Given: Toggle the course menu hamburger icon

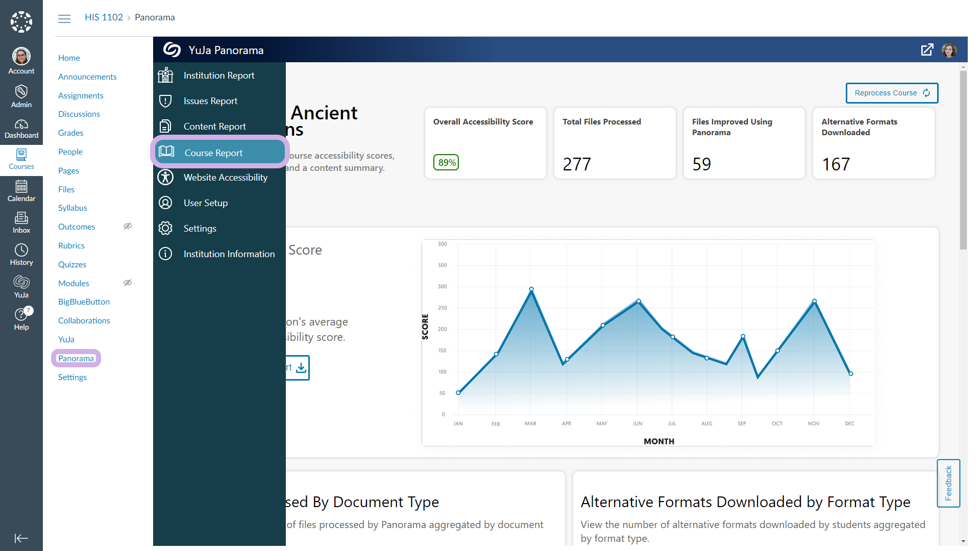Looking at the screenshot, I should tap(64, 19).
